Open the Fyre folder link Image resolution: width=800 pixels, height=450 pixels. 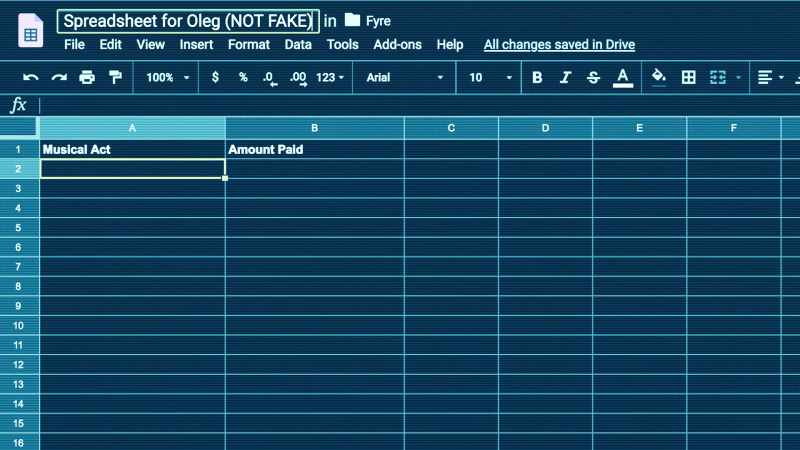[378, 21]
